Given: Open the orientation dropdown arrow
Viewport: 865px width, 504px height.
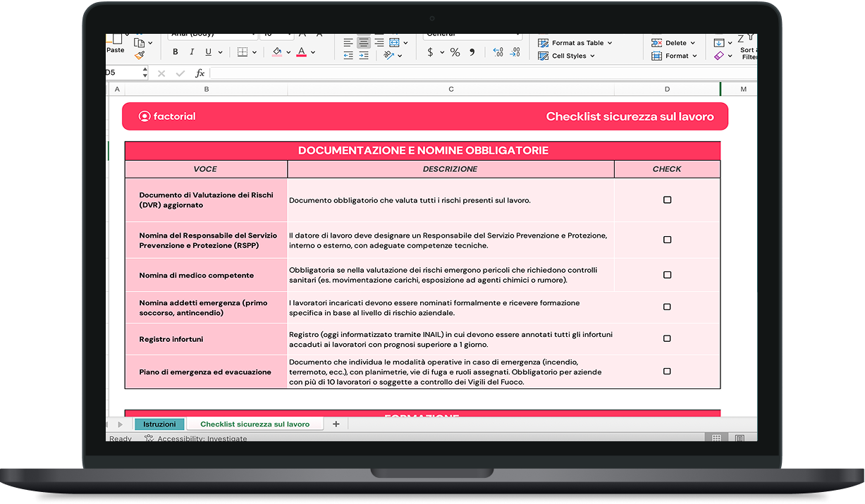Looking at the screenshot, I should pos(400,55).
